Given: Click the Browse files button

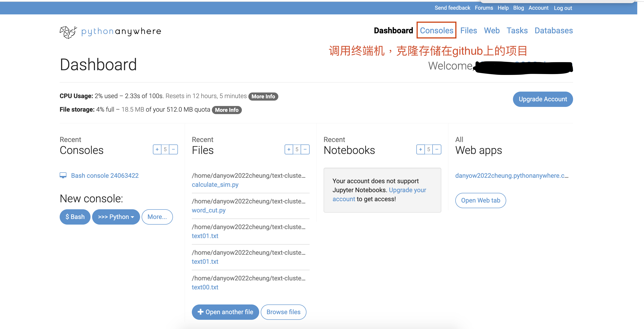Looking at the screenshot, I should (x=283, y=312).
